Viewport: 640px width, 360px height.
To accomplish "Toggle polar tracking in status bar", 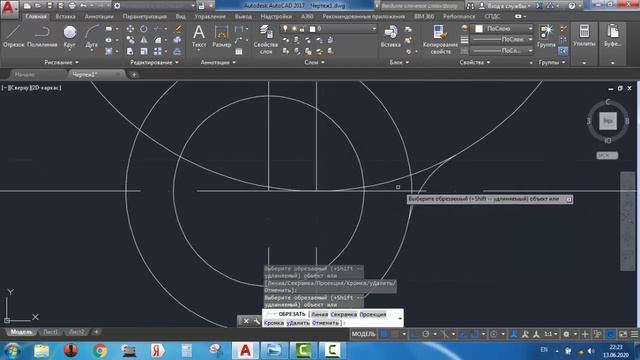I will [426, 334].
